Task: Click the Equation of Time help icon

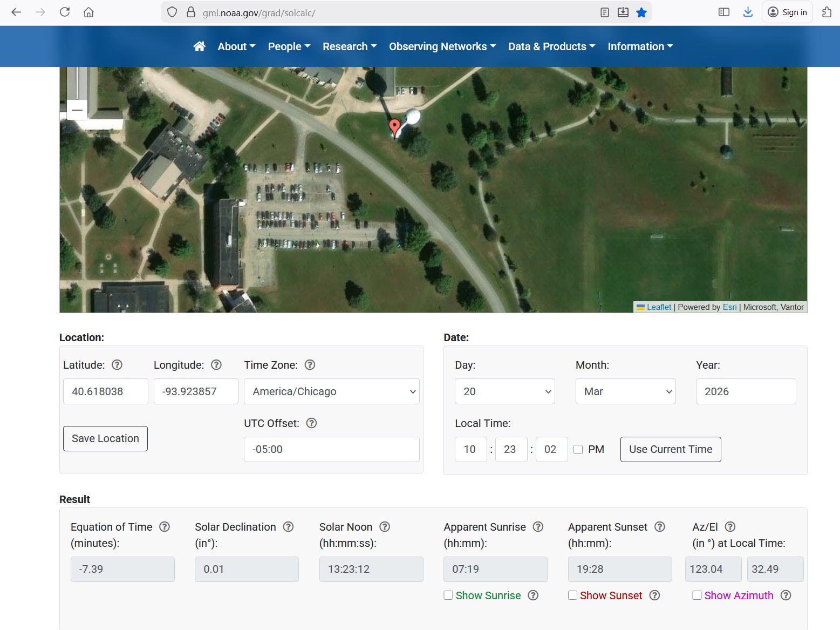Action: [x=165, y=527]
